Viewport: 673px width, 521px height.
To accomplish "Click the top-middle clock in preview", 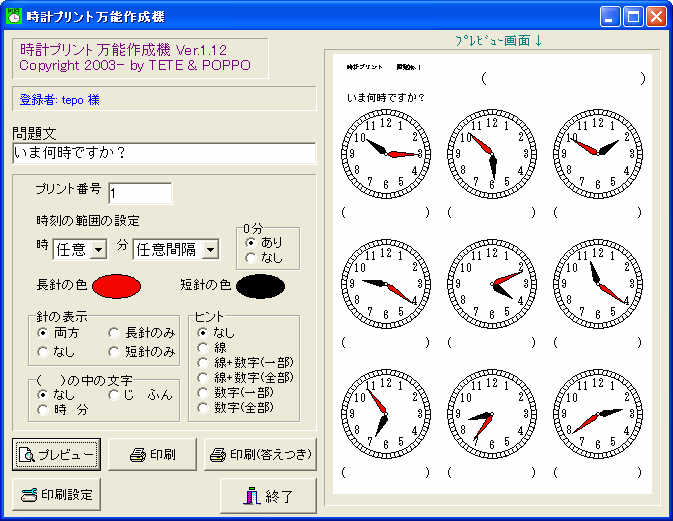I will tap(492, 154).
